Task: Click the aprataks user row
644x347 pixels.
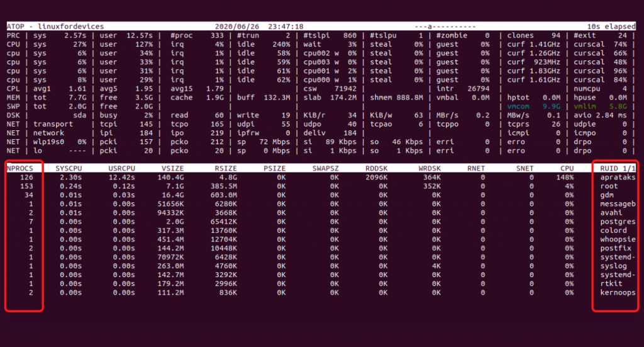Action: pyautogui.click(x=321, y=178)
